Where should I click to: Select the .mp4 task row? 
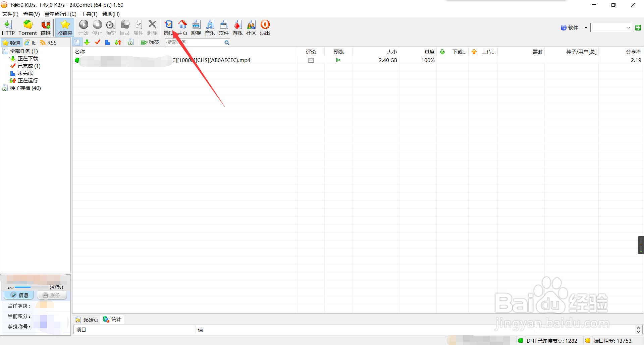358,60
